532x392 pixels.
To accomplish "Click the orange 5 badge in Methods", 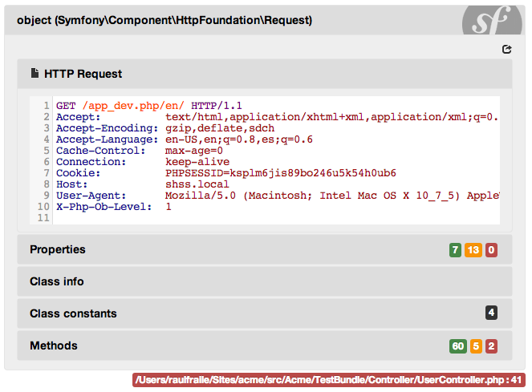I will 477,346.
